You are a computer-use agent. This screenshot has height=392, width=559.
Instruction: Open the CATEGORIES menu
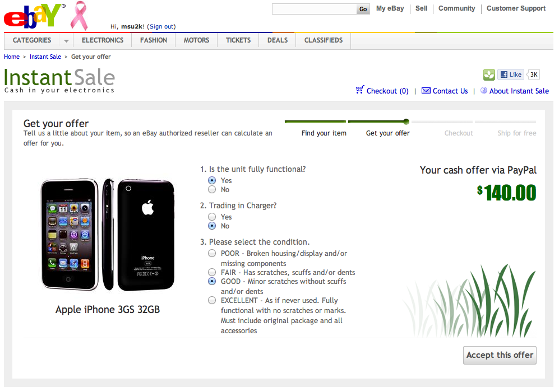click(32, 40)
